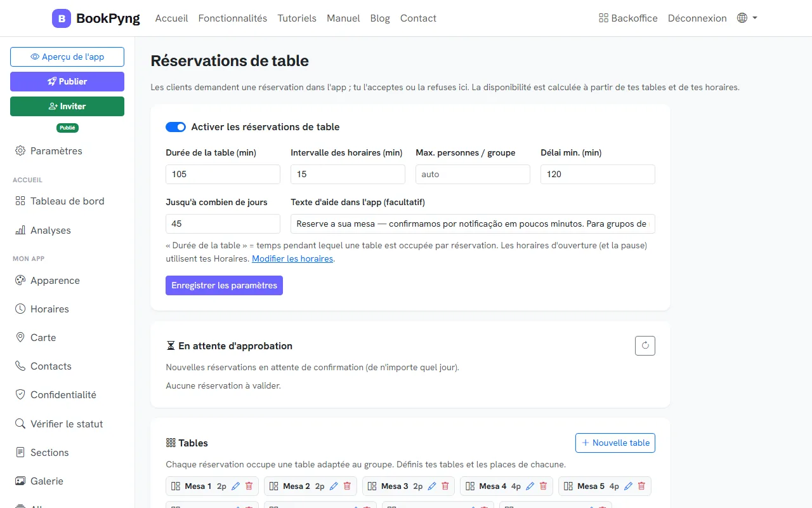Open Sections in the sidebar

click(67, 453)
